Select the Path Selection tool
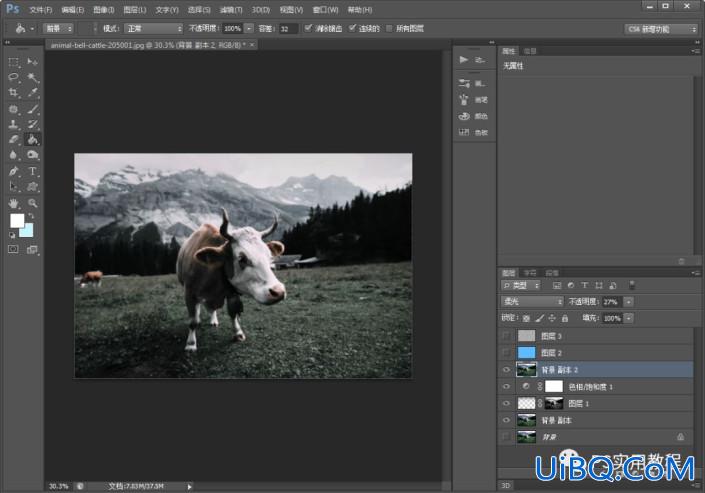Viewport: 705px width, 493px height. click(x=13, y=187)
